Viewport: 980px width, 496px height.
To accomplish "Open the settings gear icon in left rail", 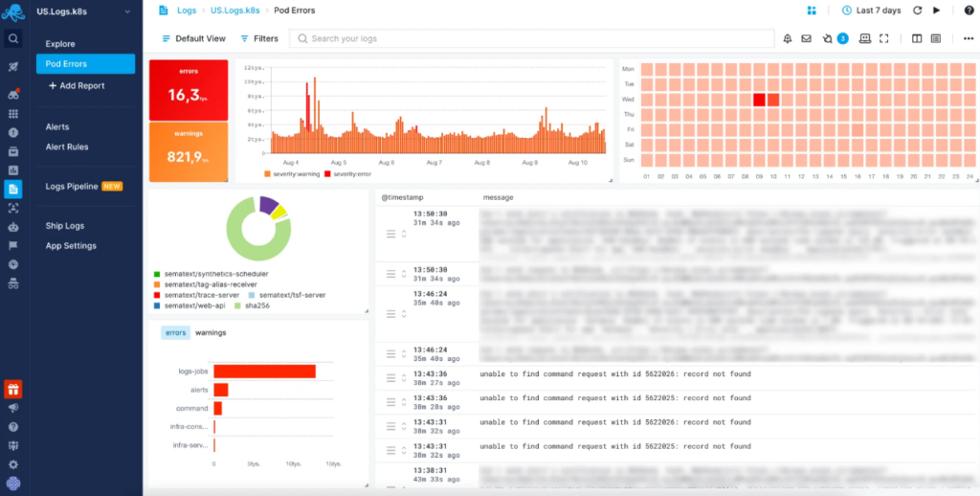I will pos(13,464).
